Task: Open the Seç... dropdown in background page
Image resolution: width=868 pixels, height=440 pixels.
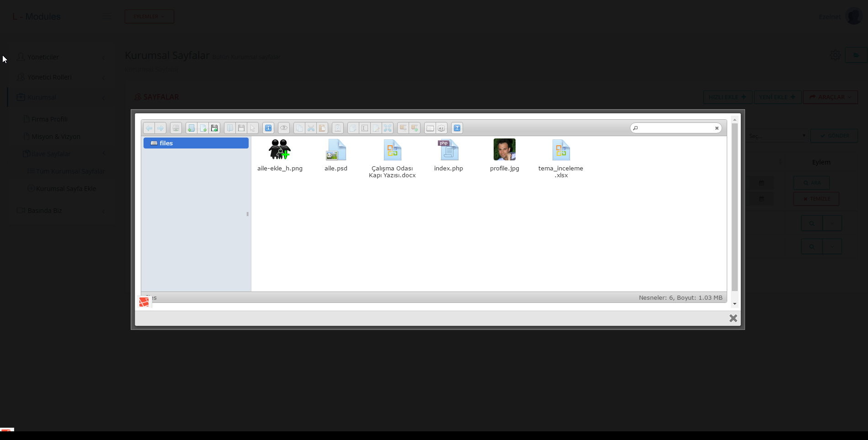Action: click(x=777, y=136)
